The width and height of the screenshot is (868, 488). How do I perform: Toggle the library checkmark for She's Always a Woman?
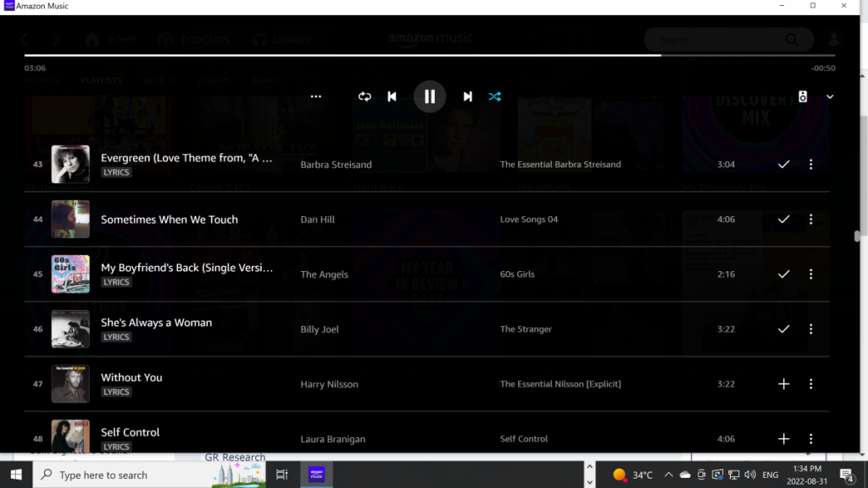click(784, 329)
